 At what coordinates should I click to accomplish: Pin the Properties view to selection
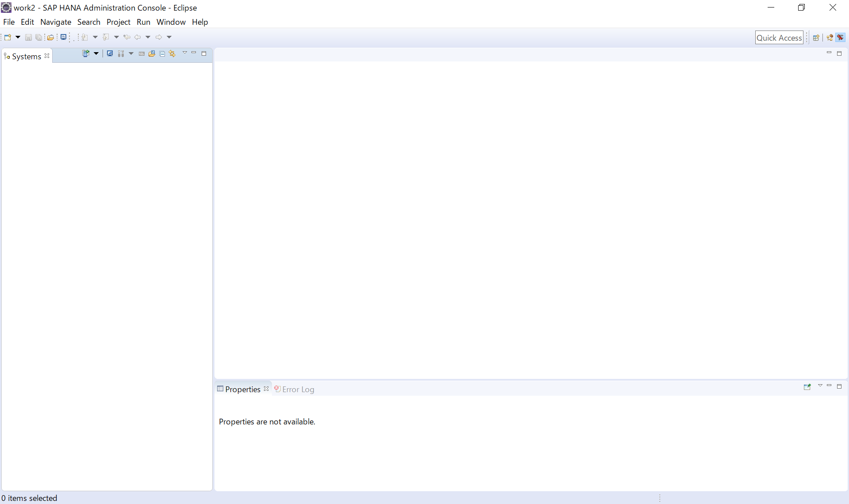point(807,386)
